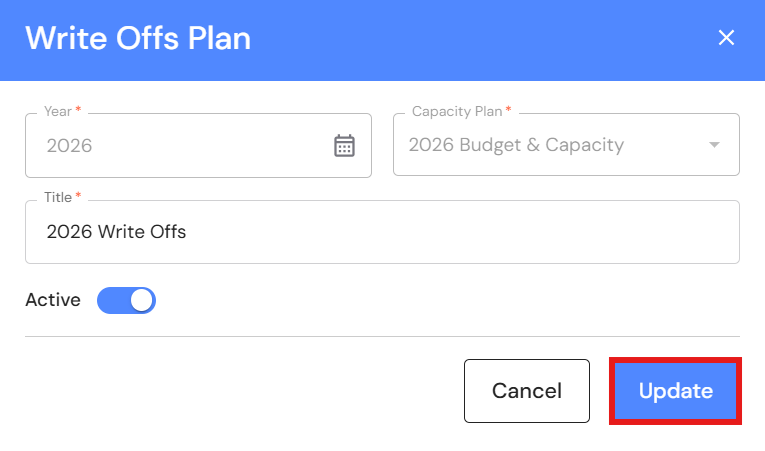Toggle the Active switch off
Image resolution: width=765 pixels, height=451 pixels.
pyautogui.click(x=126, y=300)
